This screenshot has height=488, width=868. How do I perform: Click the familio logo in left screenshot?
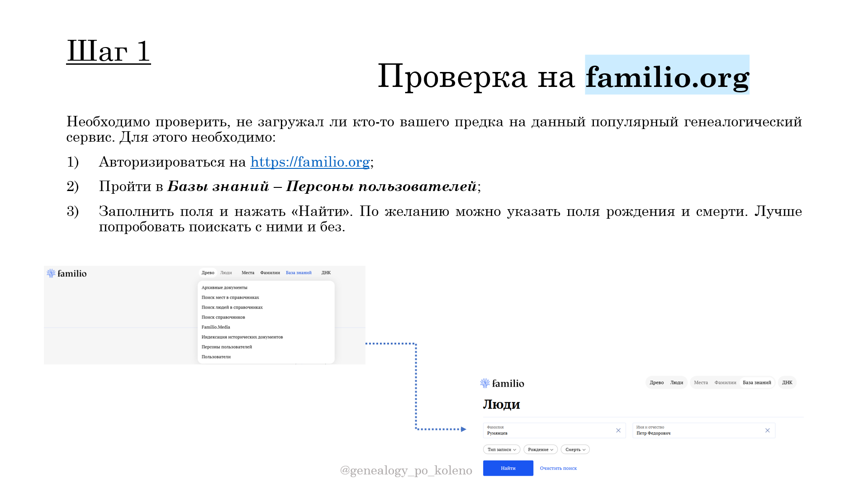[x=66, y=273]
